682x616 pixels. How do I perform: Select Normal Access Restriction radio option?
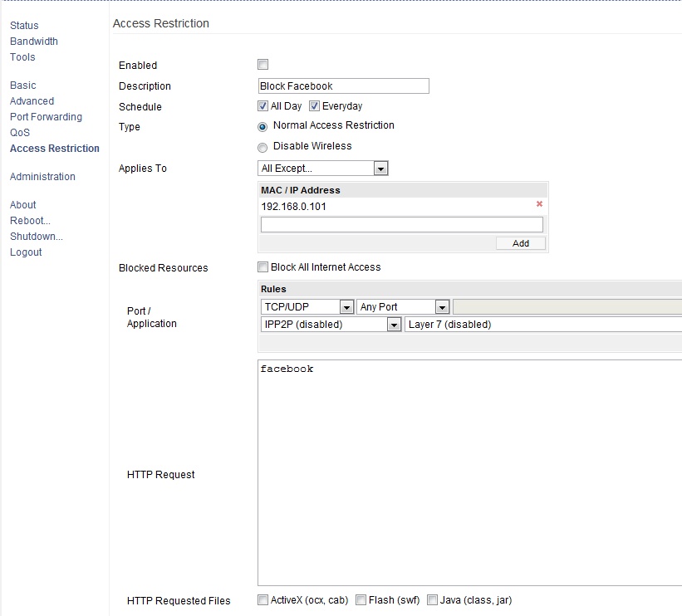(x=263, y=126)
